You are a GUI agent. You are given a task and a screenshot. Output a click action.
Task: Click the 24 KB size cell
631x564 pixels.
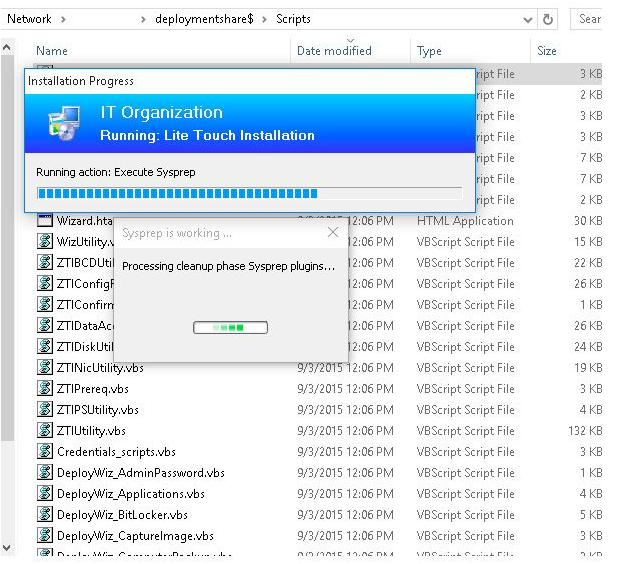[588, 346]
